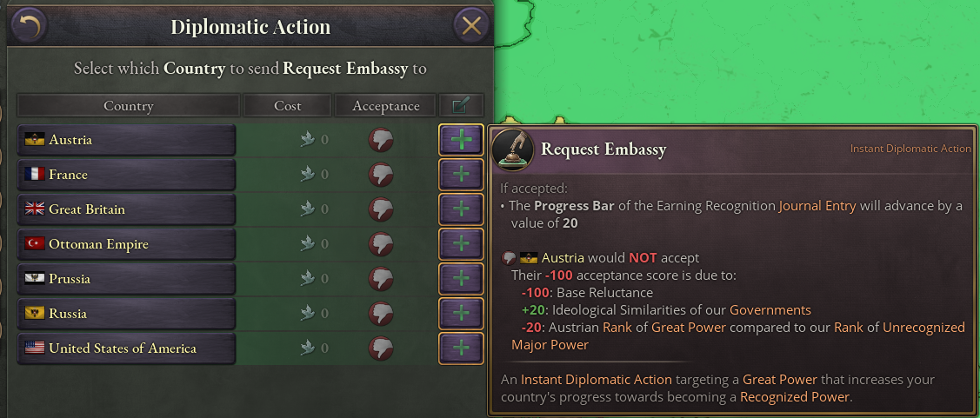Add Russia with its plus button
980x418 pixels.
461,314
